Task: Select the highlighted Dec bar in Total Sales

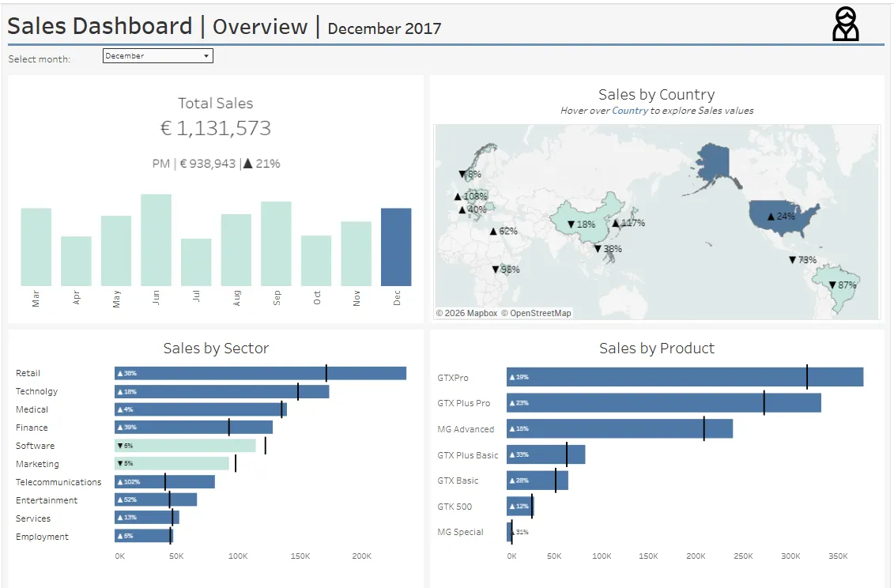Action: tap(397, 245)
